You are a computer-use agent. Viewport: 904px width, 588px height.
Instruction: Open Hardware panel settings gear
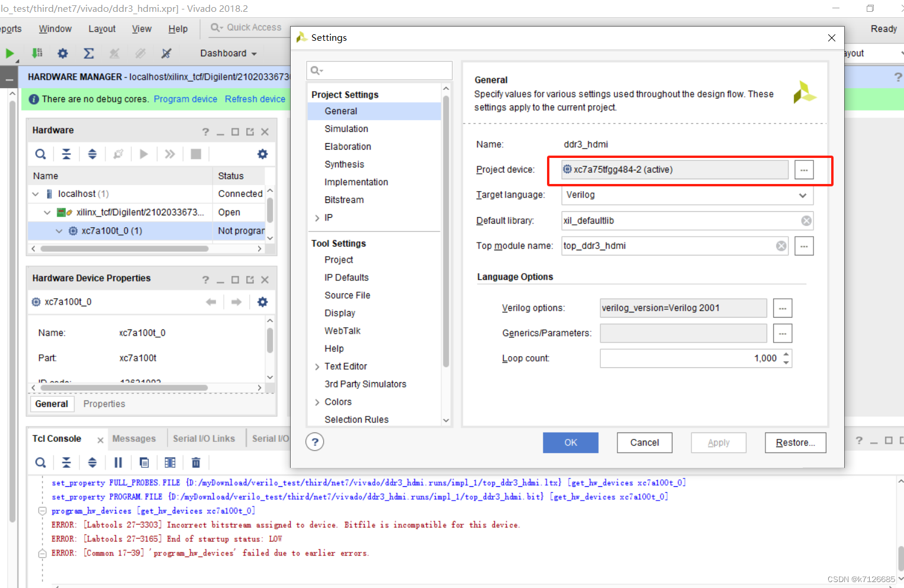tap(262, 154)
